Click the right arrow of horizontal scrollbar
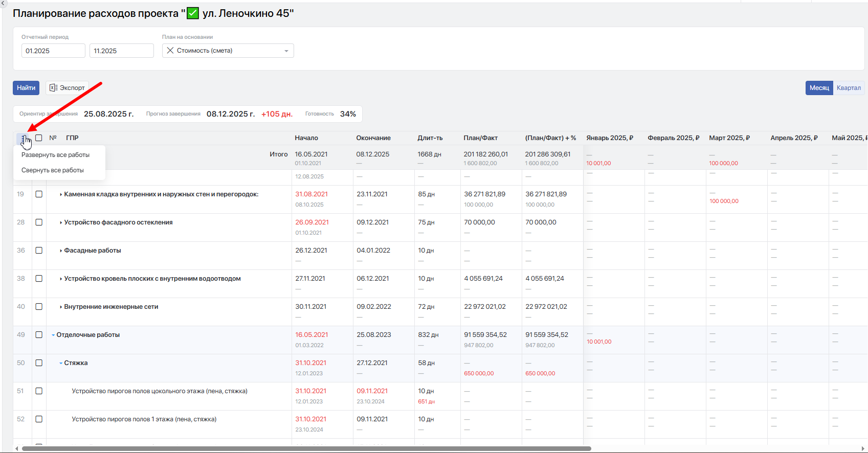 click(x=863, y=449)
